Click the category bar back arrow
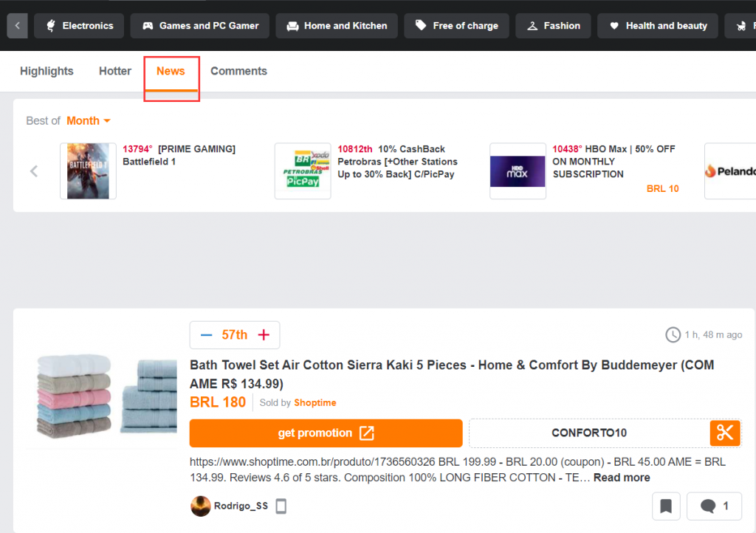 coord(18,26)
